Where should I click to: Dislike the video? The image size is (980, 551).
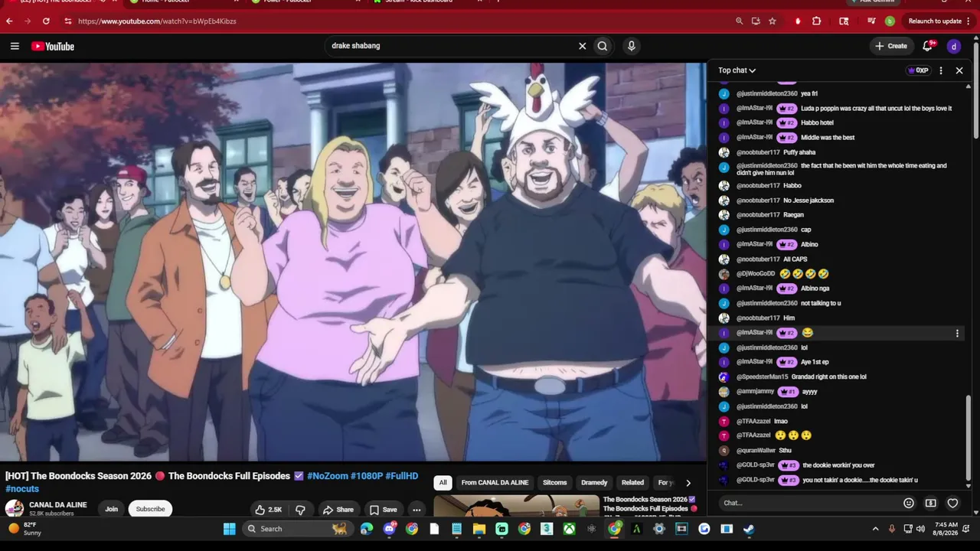(300, 510)
